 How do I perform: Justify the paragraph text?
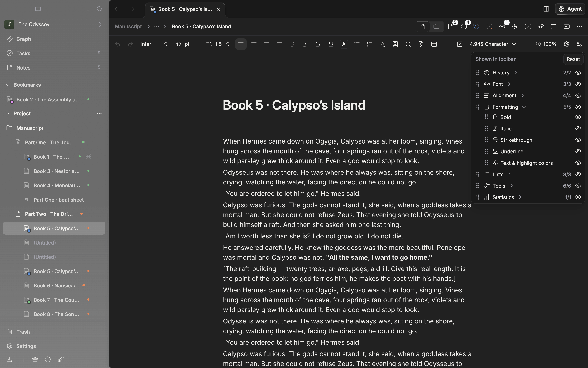point(280,44)
